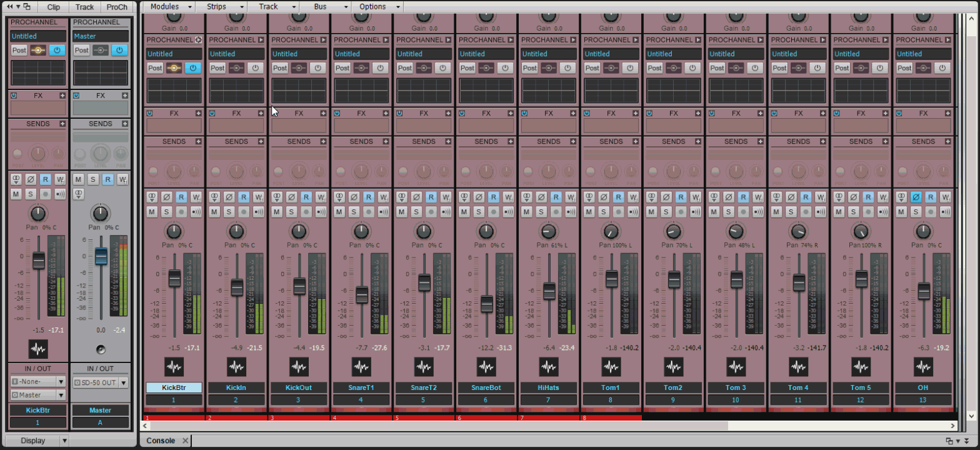Toggle automation read on HiHats strip
Viewport: 980px width, 450px height.
coord(556,197)
